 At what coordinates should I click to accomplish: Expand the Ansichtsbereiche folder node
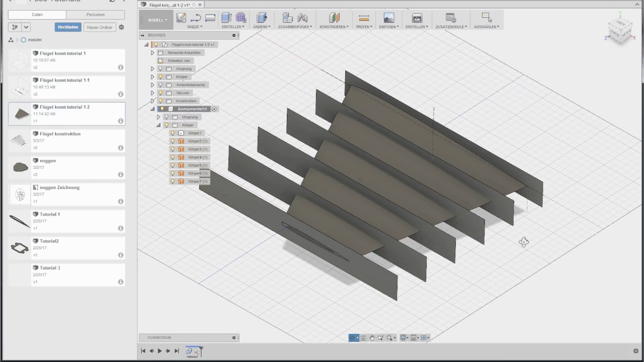[x=152, y=85]
